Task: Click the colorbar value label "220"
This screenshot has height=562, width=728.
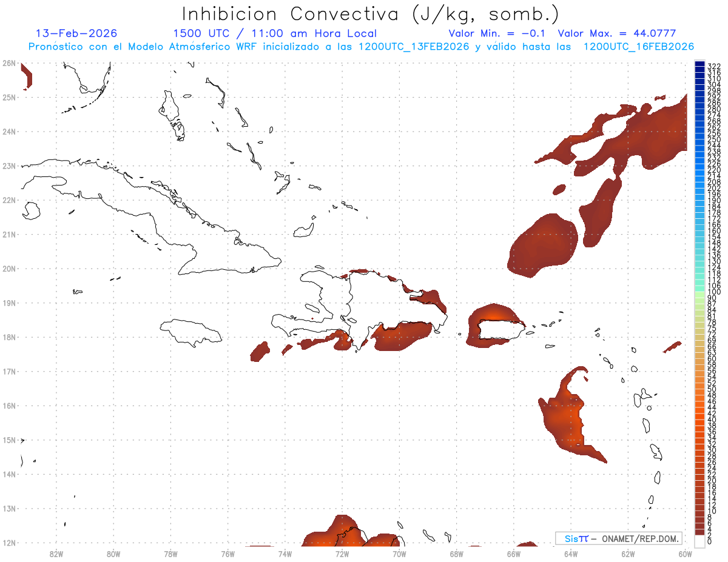Action: pos(714,170)
